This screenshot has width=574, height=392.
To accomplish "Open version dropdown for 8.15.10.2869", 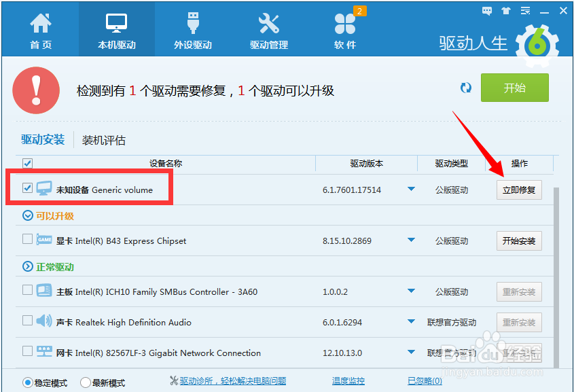I will (x=411, y=240).
